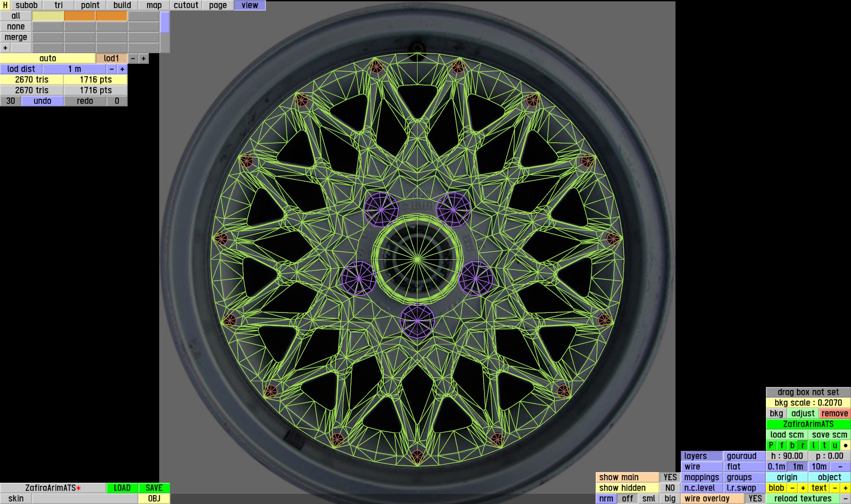The image size is (851, 504).
Task: Click the green SAVE button
Action: (x=154, y=488)
